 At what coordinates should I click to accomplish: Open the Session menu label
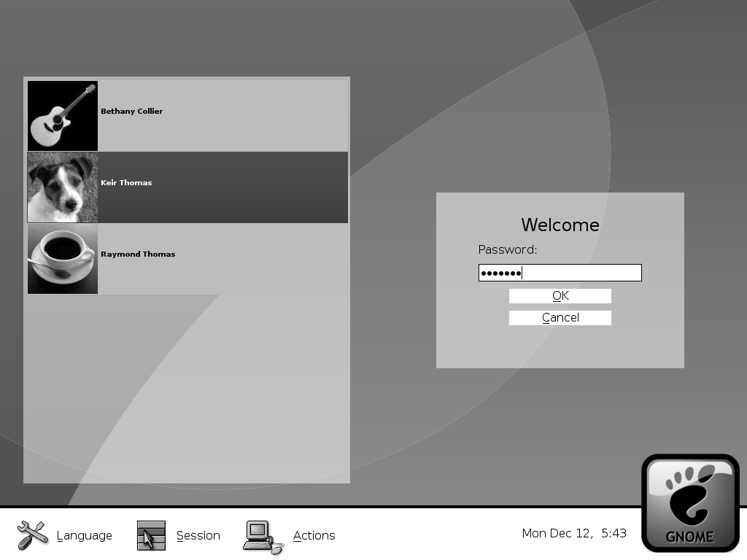[x=198, y=536]
